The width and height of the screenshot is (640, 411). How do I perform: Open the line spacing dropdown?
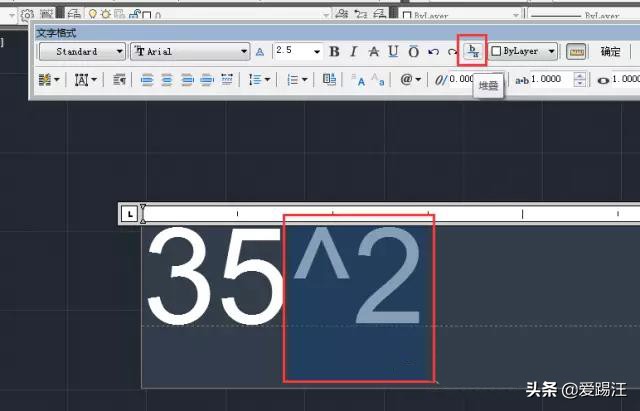click(x=260, y=80)
